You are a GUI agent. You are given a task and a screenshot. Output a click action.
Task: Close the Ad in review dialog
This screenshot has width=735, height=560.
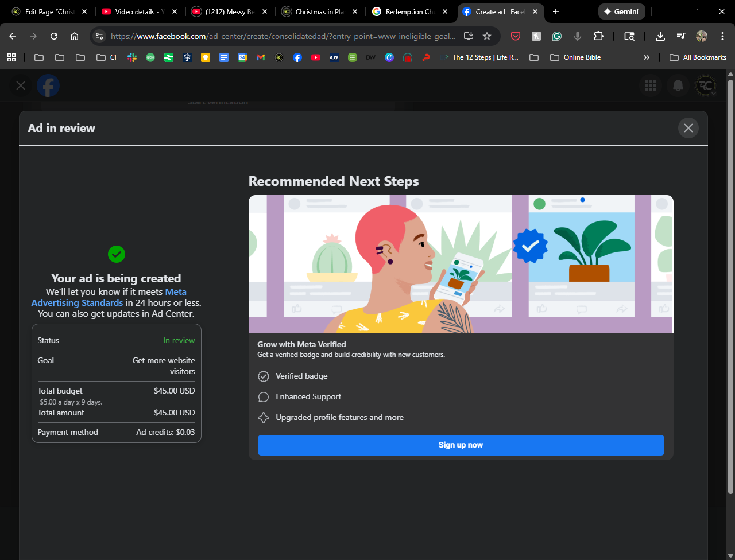point(688,128)
